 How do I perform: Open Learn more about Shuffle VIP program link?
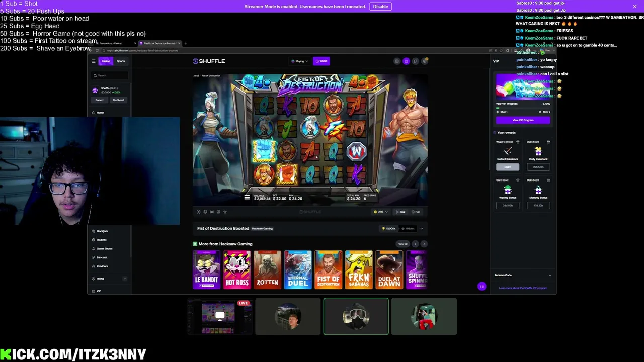[523, 288]
